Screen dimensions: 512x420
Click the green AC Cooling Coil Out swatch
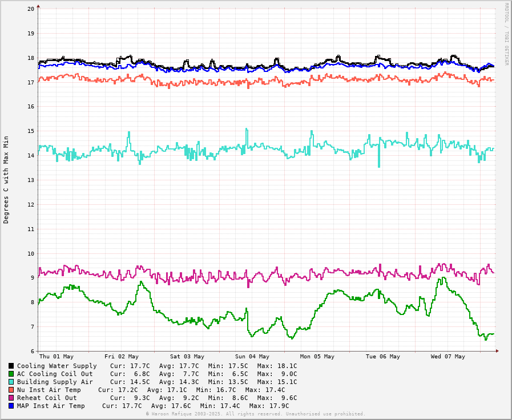tap(11, 374)
